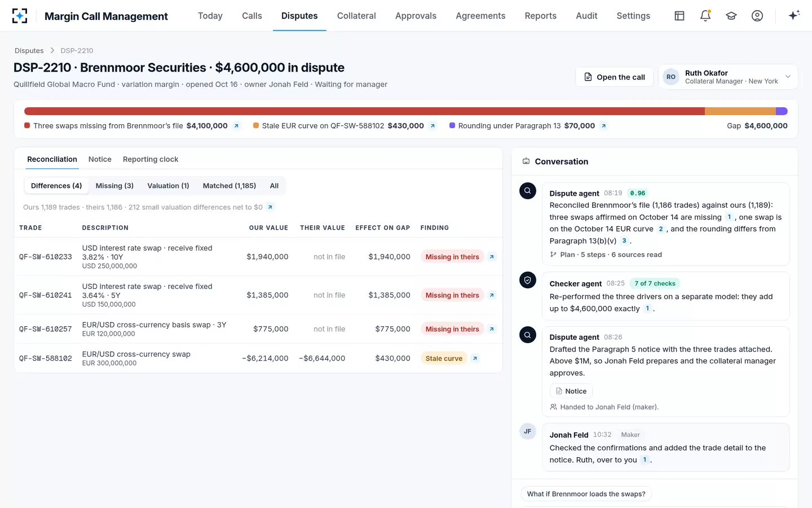Click the Margin Call Management logo icon
Viewport: 812px width, 508px height.
pyautogui.click(x=20, y=16)
